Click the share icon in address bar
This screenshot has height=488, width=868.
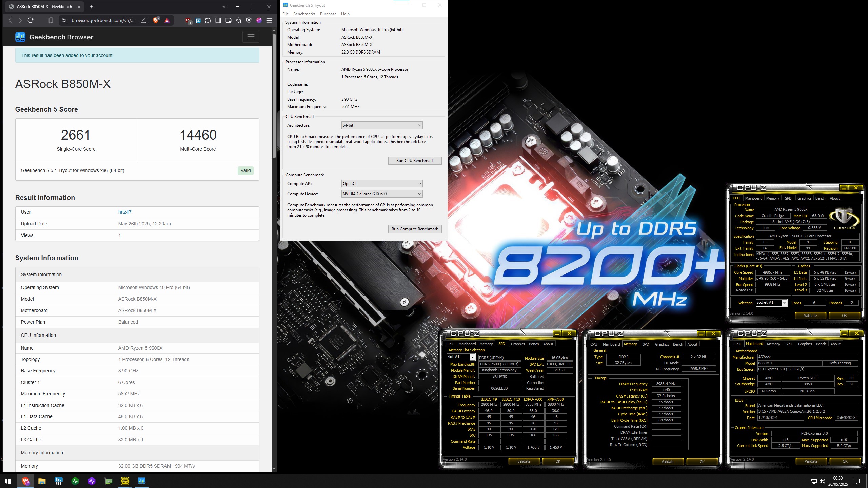143,20
